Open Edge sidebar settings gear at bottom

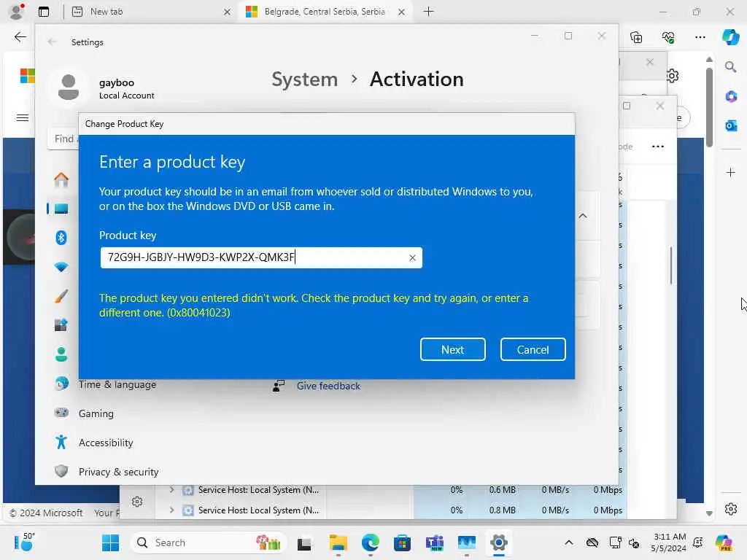pos(731,509)
